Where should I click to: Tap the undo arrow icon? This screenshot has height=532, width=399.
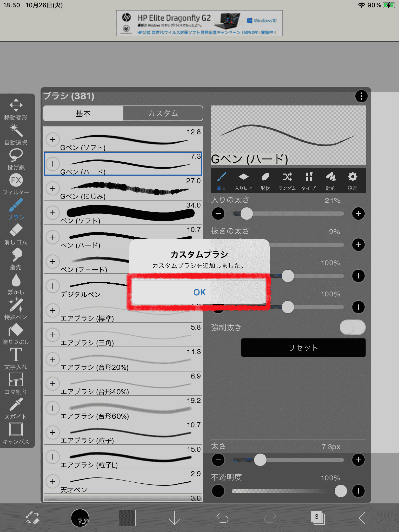coord(222,518)
